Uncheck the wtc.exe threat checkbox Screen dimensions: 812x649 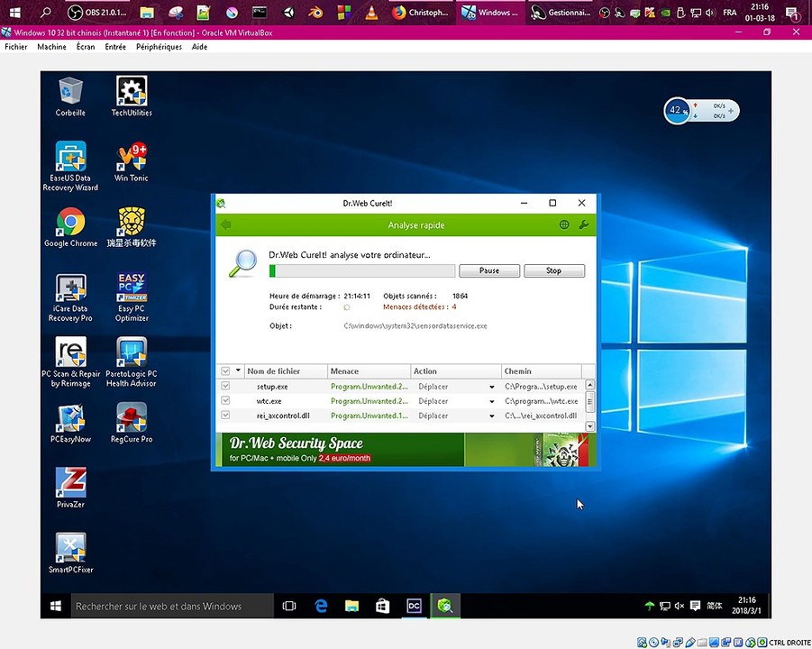pyautogui.click(x=225, y=400)
